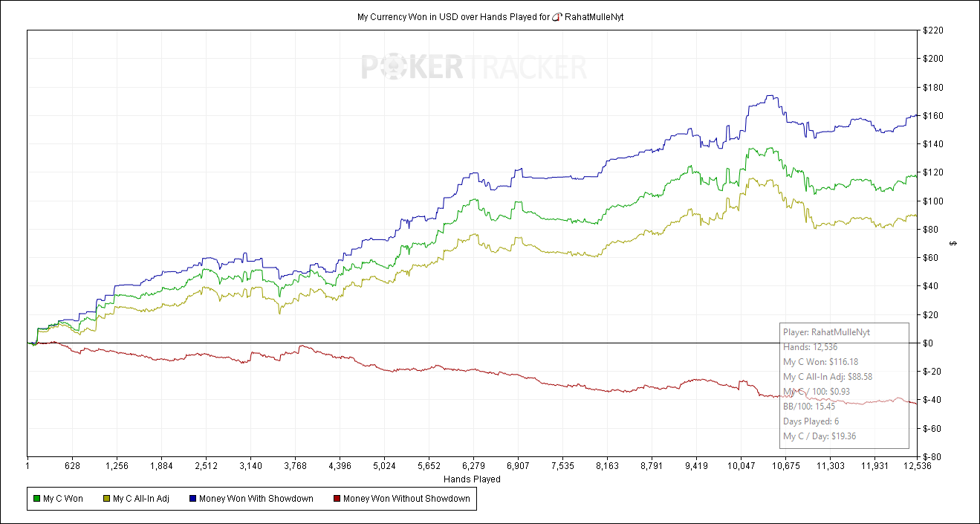The height and width of the screenshot is (524, 980).
Task: Click the 1,884 tick label on x-axis
Action: tap(161, 466)
